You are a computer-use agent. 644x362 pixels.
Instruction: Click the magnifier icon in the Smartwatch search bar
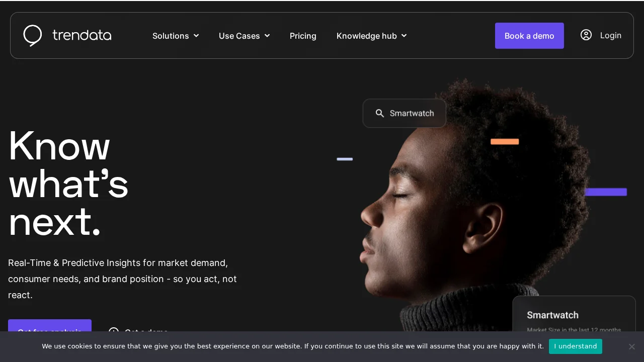pyautogui.click(x=380, y=113)
